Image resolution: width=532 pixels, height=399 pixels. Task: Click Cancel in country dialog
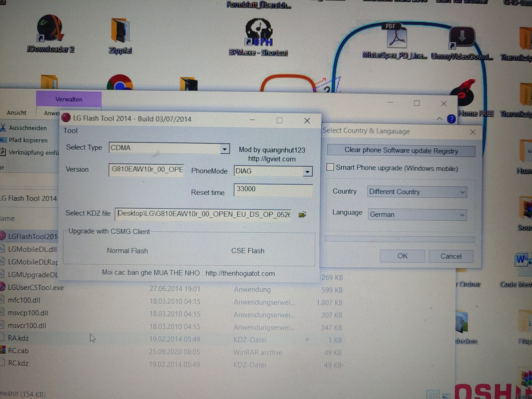point(451,256)
